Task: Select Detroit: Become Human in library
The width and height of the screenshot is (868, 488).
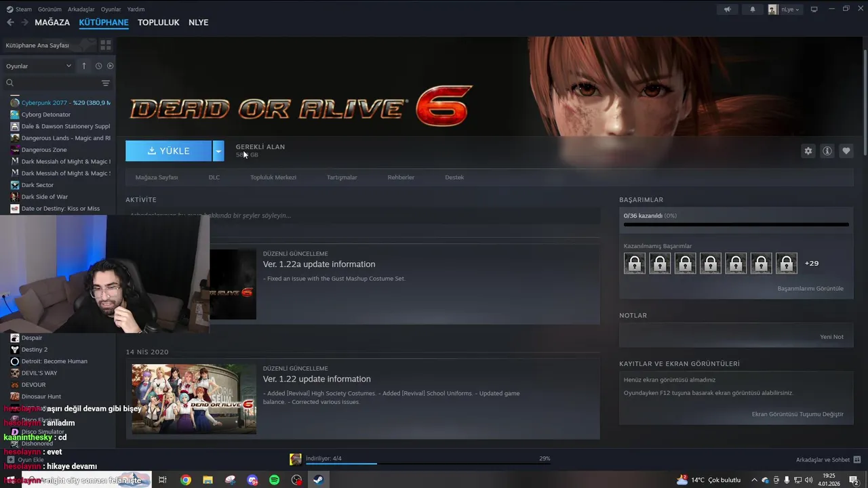Action: tap(54, 361)
